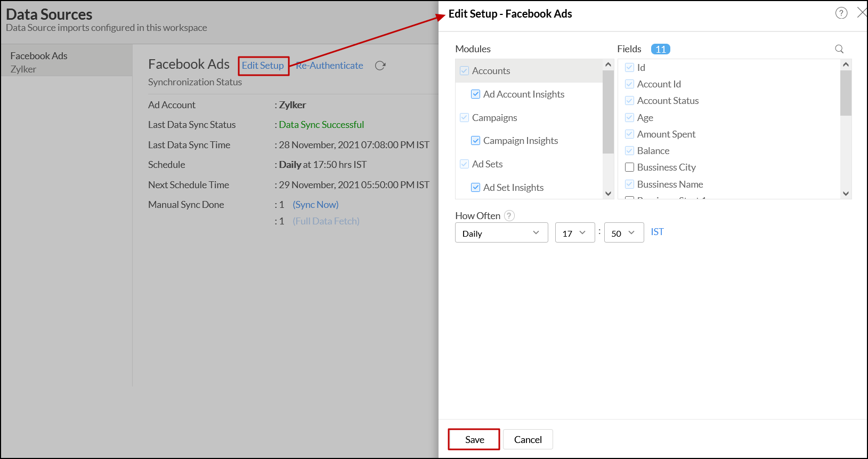Click the refresh icon beside Re-Authenticate
Image resolution: width=868 pixels, height=459 pixels.
(380, 66)
